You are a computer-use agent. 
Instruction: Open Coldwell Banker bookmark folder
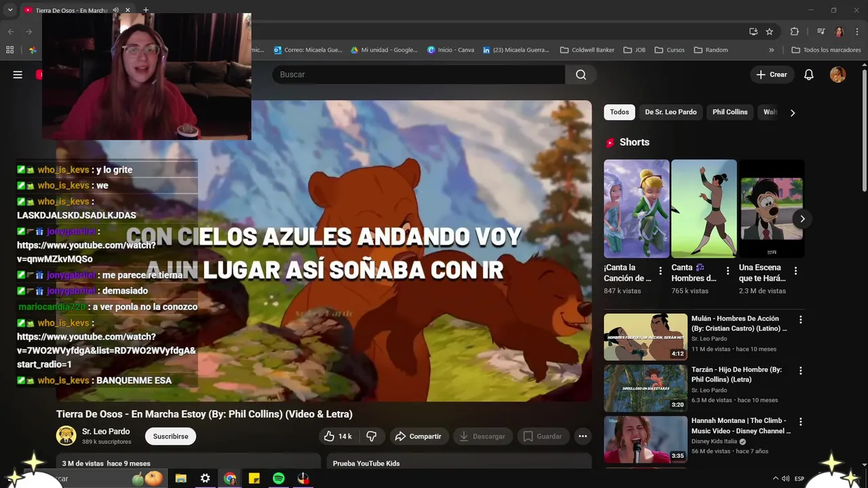pyautogui.click(x=587, y=50)
